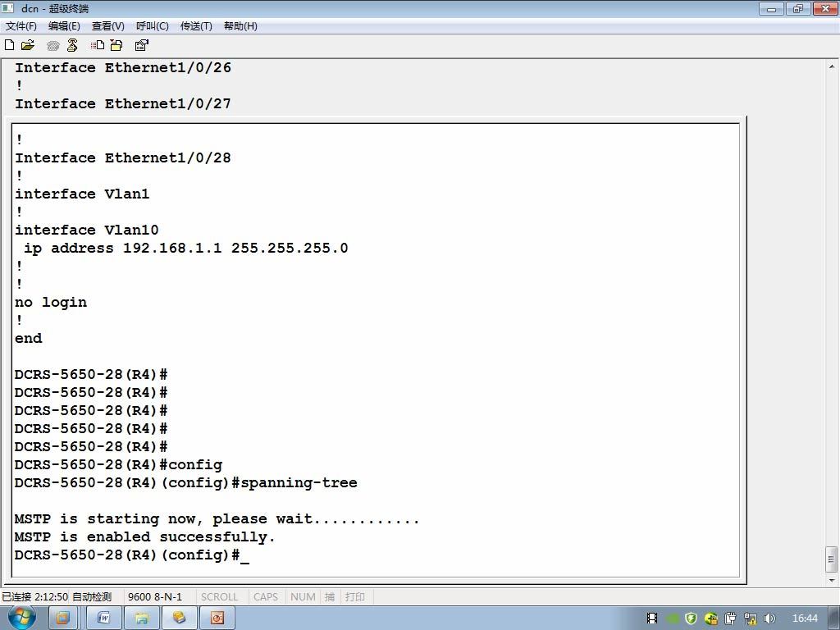Close the dcn HyperTerminal window
840x630 pixels.
click(x=824, y=8)
